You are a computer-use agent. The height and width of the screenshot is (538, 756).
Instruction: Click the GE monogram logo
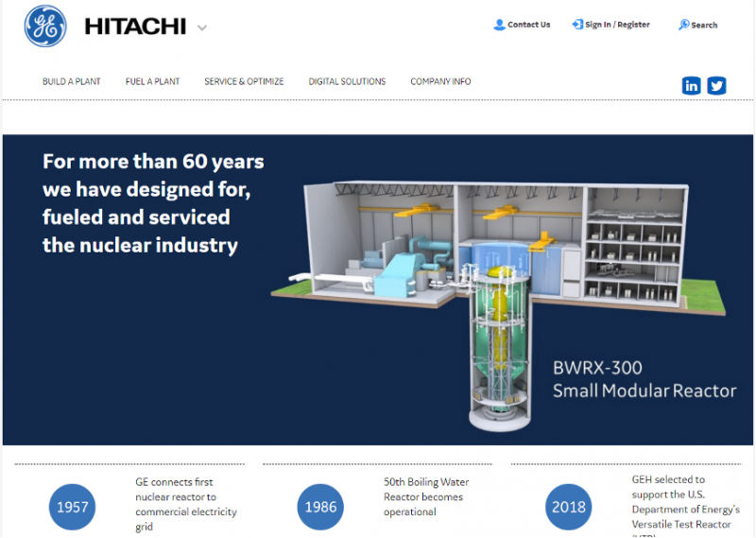(45, 26)
